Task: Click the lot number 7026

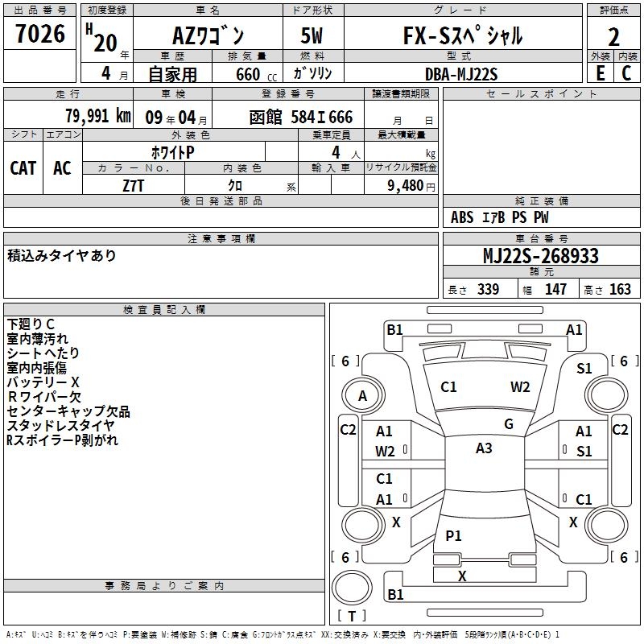Action: point(40,34)
